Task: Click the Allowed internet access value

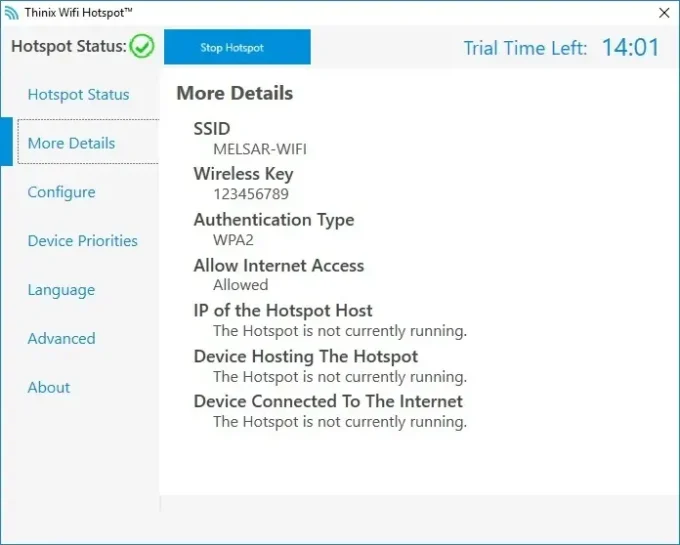Action: pyautogui.click(x=240, y=285)
